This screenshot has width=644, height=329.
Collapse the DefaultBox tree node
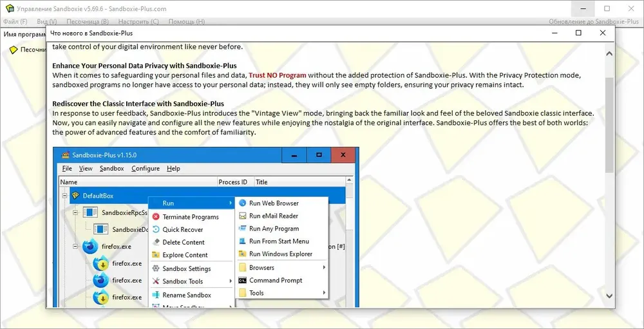[64, 196]
